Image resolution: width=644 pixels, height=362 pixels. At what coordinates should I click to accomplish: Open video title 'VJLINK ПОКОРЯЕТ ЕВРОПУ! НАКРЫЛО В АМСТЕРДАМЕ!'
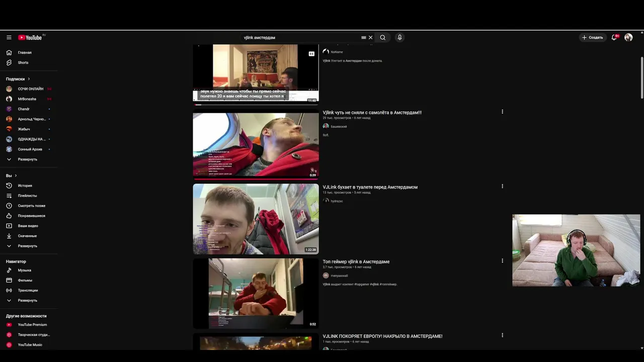click(x=382, y=336)
